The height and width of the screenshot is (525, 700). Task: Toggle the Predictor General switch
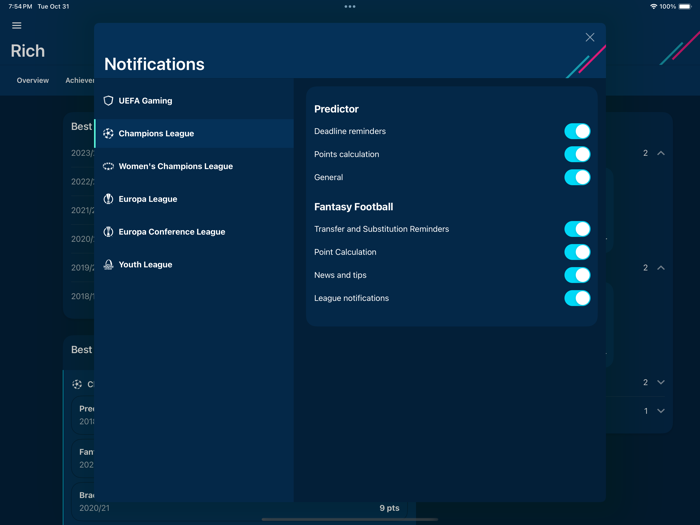click(x=577, y=177)
